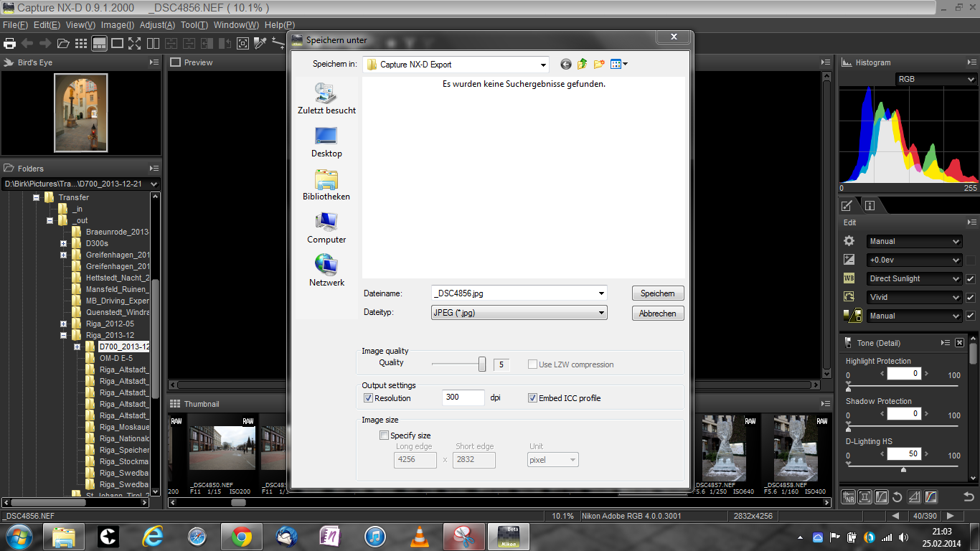Screen dimensions: 980x551
Task: Switch to thumbnail grid view icon
Action: point(81,43)
